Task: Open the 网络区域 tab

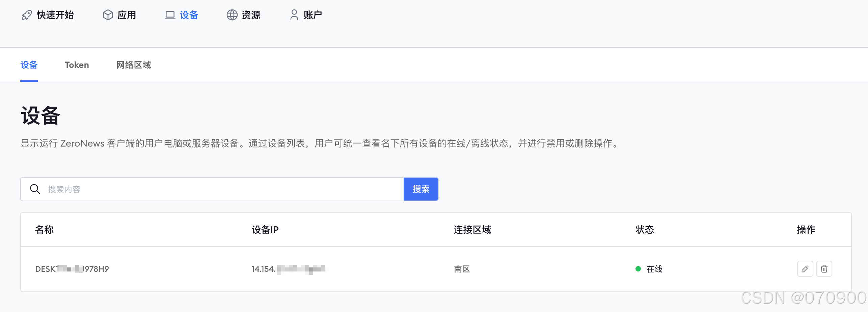Action: pos(133,65)
